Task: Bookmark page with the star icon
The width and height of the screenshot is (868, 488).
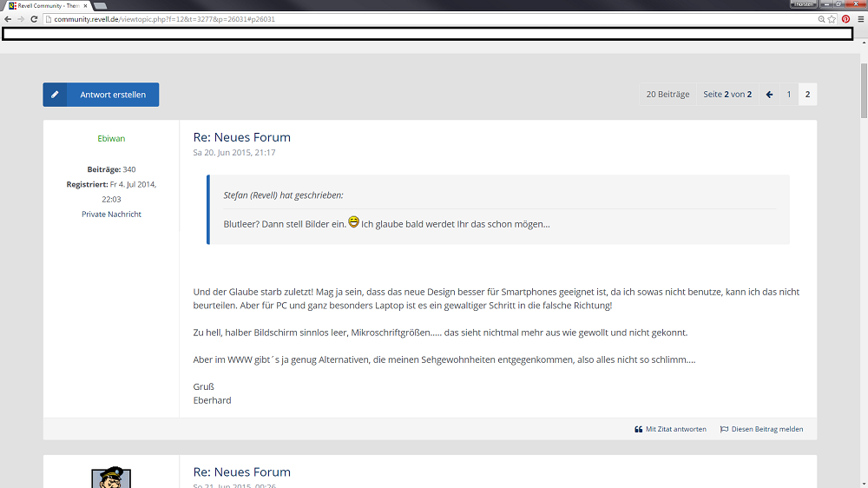Action: point(832,18)
